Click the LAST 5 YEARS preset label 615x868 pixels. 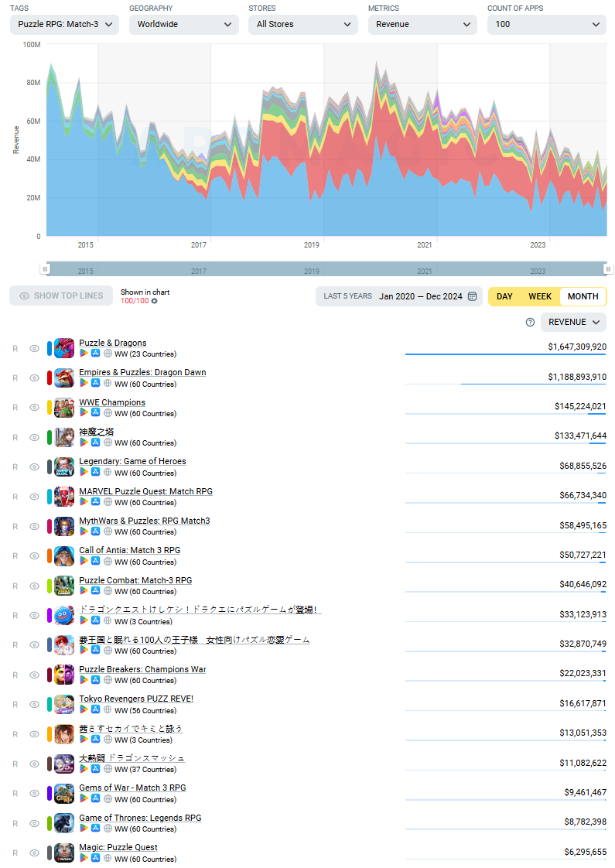point(347,296)
